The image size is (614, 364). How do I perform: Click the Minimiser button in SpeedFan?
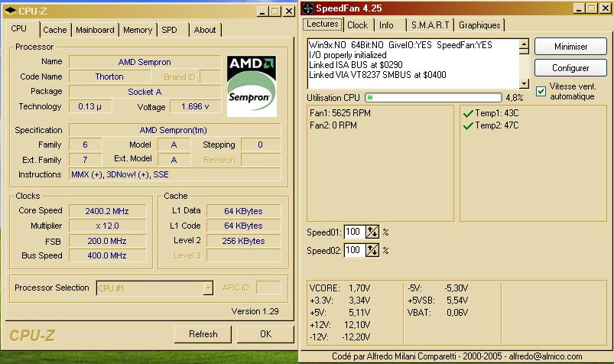click(x=570, y=47)
